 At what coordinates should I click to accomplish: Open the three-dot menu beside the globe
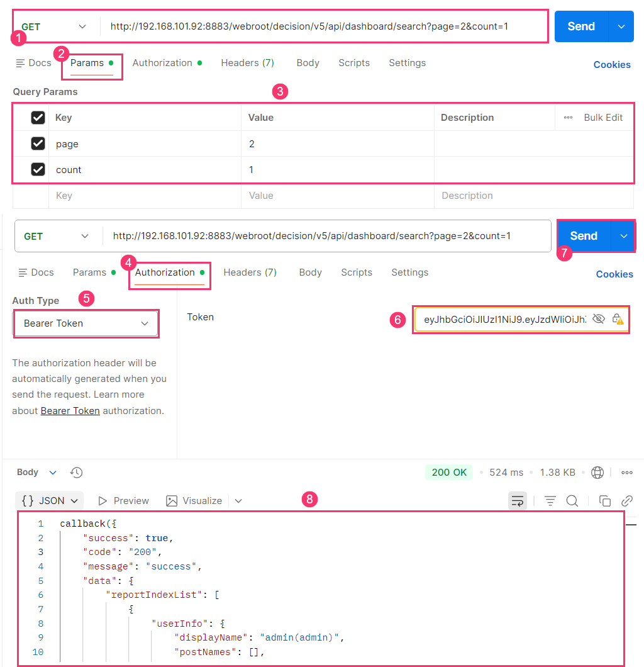pyautogui.click(x=627, y=473)
